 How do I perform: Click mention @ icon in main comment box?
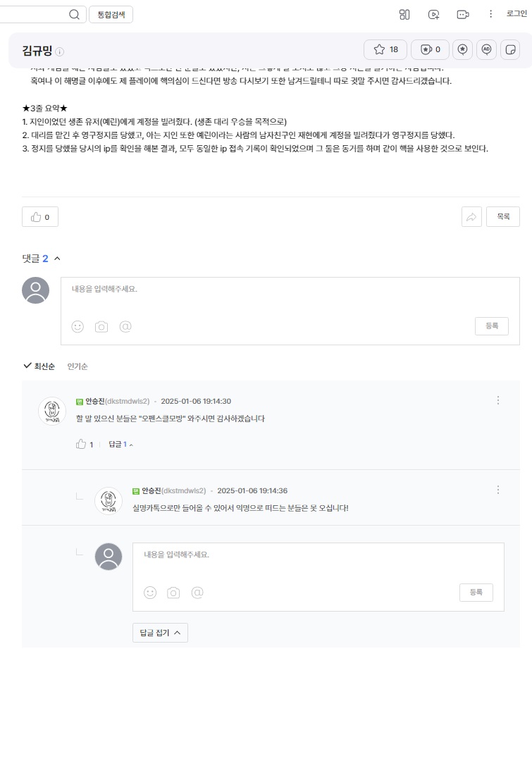(125, 326)
